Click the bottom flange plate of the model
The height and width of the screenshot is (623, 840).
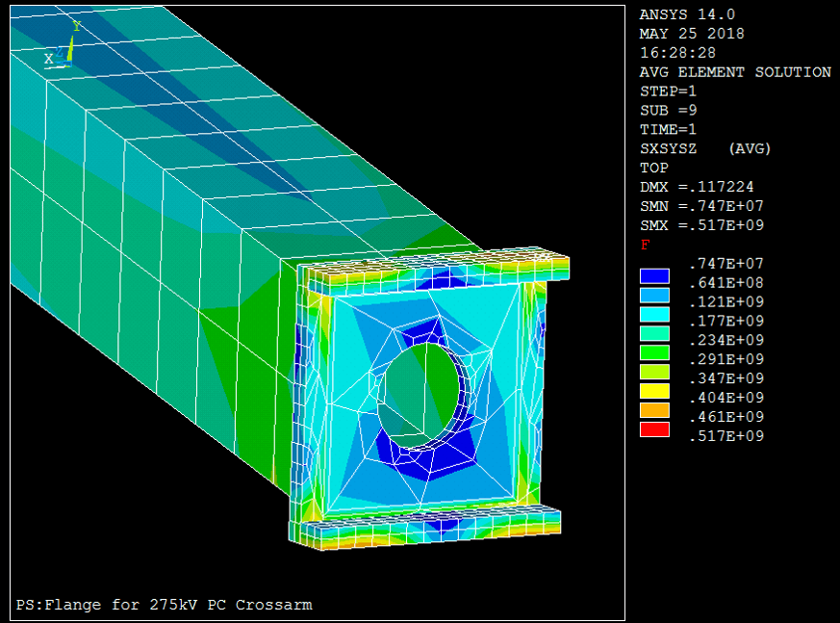click(430, 529)
